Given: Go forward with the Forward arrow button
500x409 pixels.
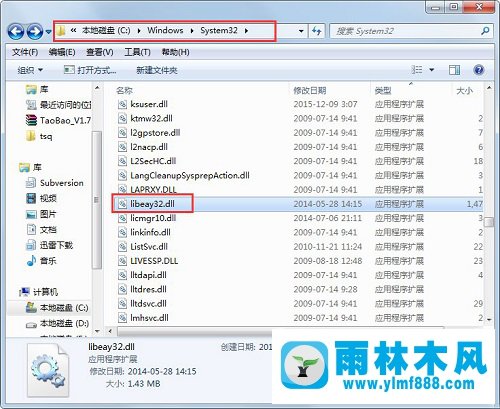Looking at the screenshot, I should (35, 32).
